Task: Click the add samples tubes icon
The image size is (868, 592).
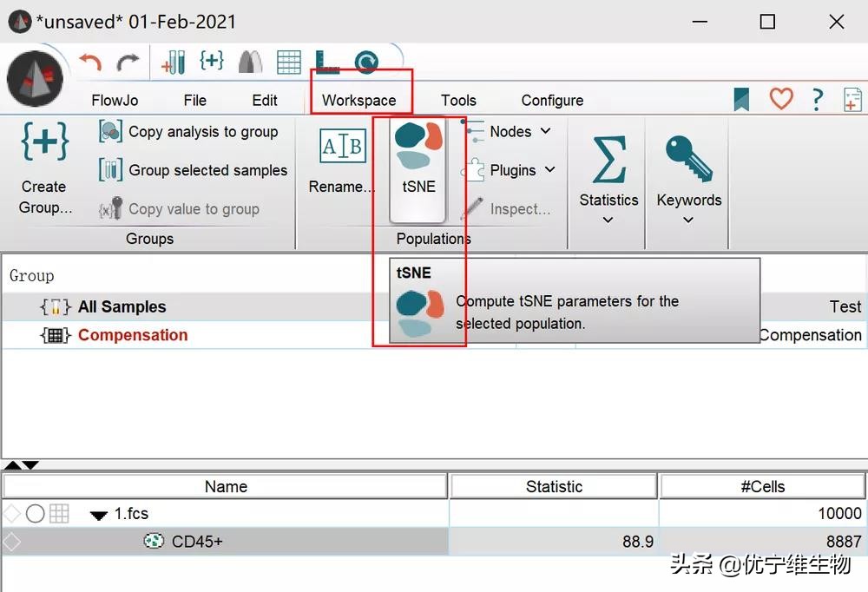Action: (174, 62)
